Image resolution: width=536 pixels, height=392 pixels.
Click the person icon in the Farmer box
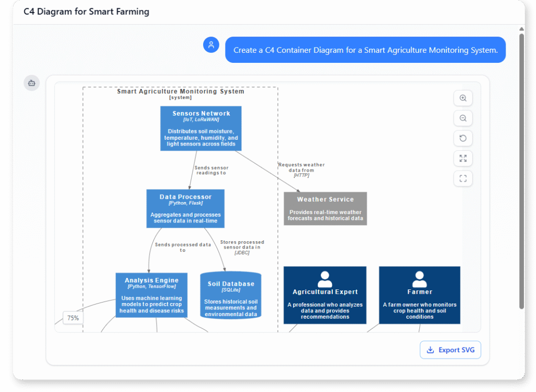click(x=419, y=278)
